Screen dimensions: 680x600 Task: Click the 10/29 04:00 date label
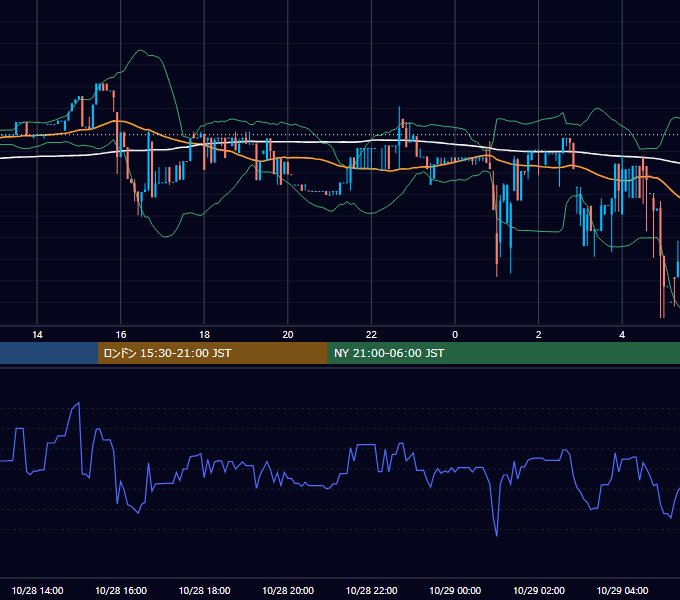coord(622,590)
